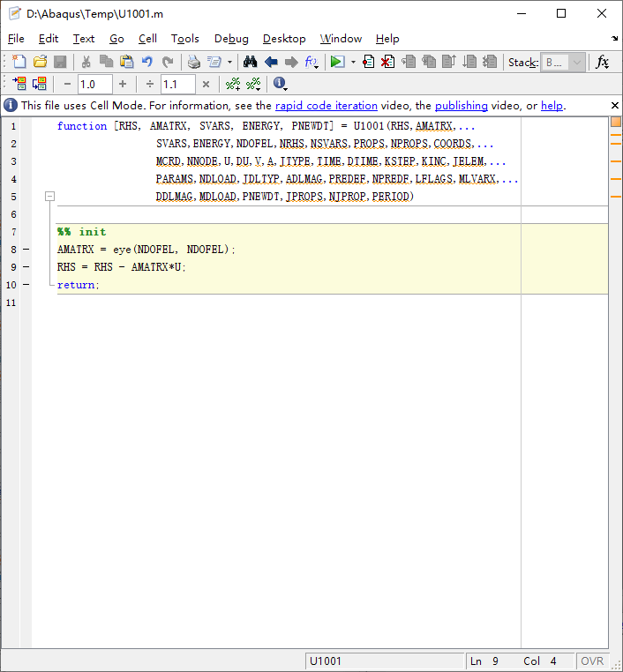Edit the 1.0 increment field
The height and width of the screenshot is (672, 623).
[94, 84]
